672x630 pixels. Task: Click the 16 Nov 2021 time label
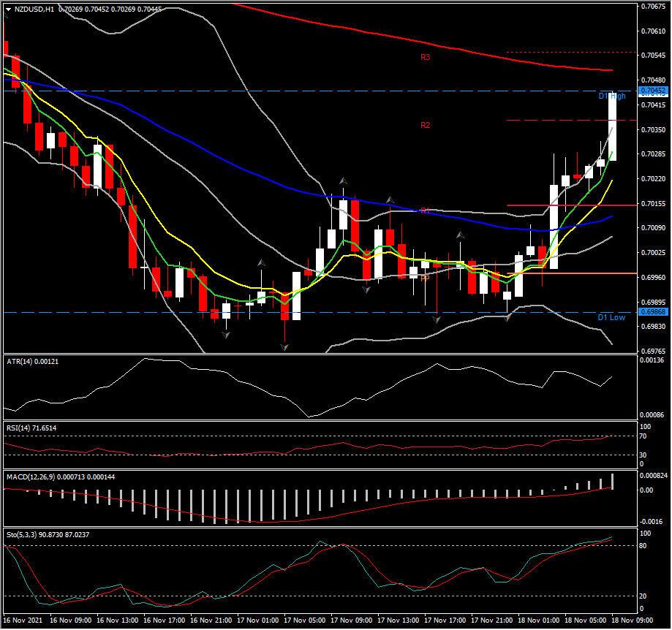tap(23, 620)
